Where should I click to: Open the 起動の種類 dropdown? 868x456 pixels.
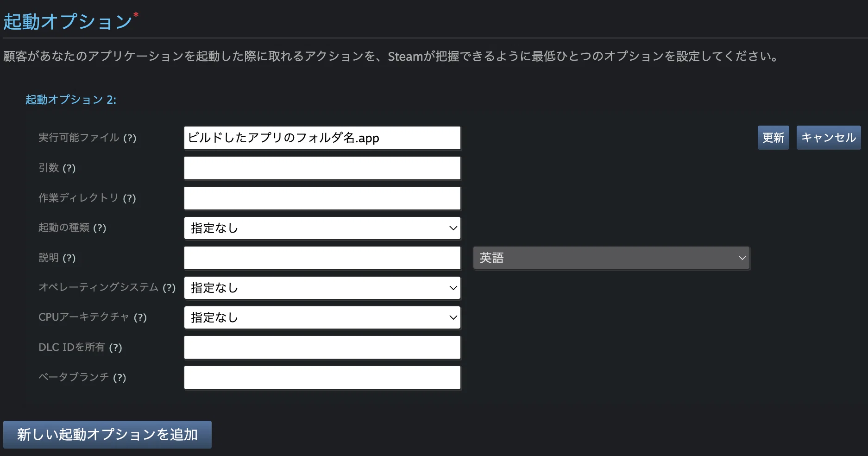322,228
